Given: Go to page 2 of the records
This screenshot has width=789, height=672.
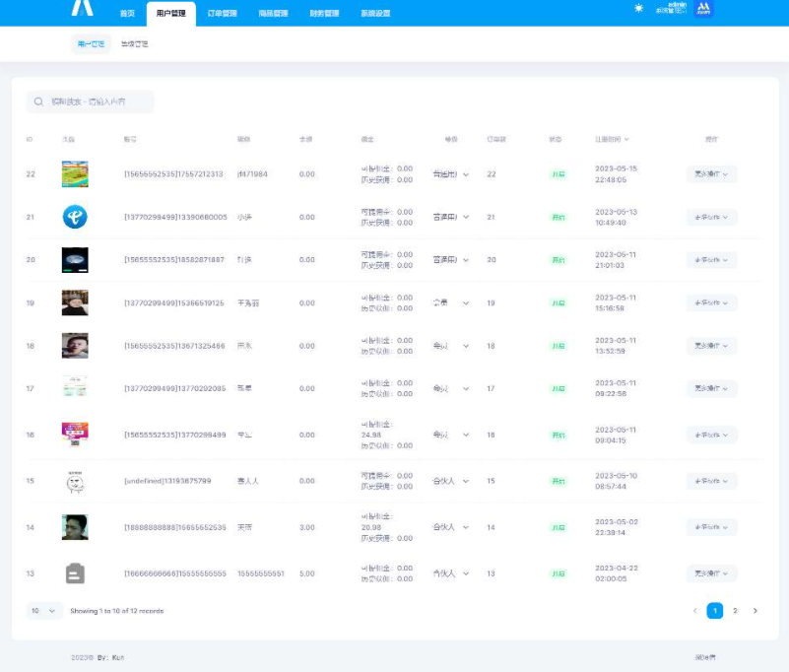Looking at the screenshot, I should (735, 611).
